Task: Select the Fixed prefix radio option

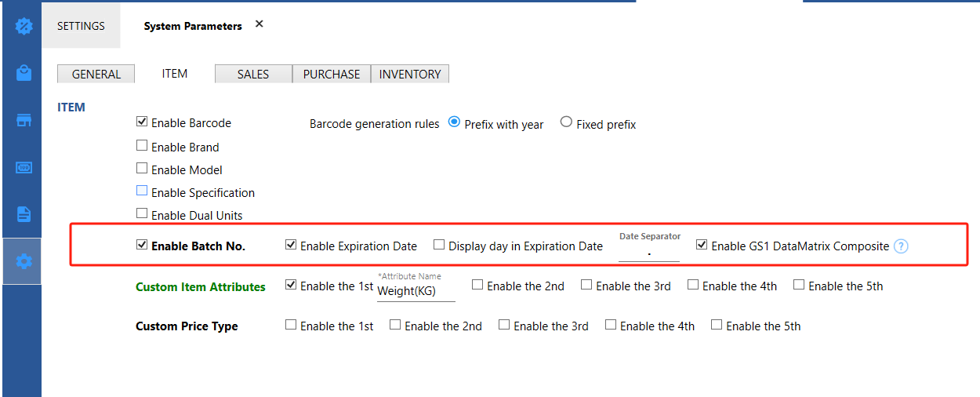Action: (566, 122)
